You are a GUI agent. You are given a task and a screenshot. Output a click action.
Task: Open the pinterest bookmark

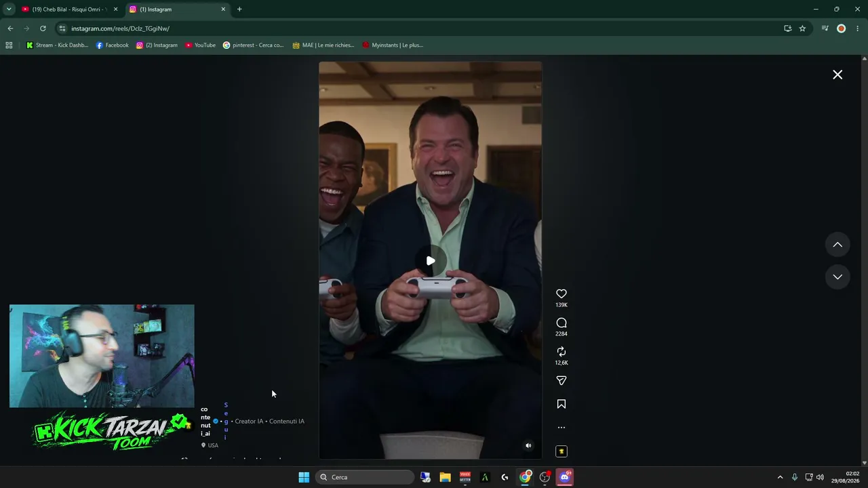pyautogui.click(x=253, y=45)
